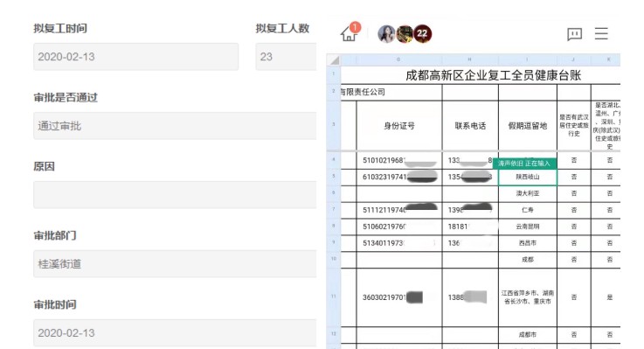Open the hamburger menu icon

point(601,34)
